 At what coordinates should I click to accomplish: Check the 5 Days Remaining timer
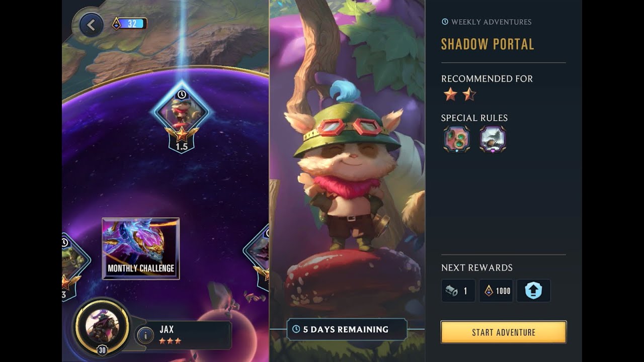(347, 329)
